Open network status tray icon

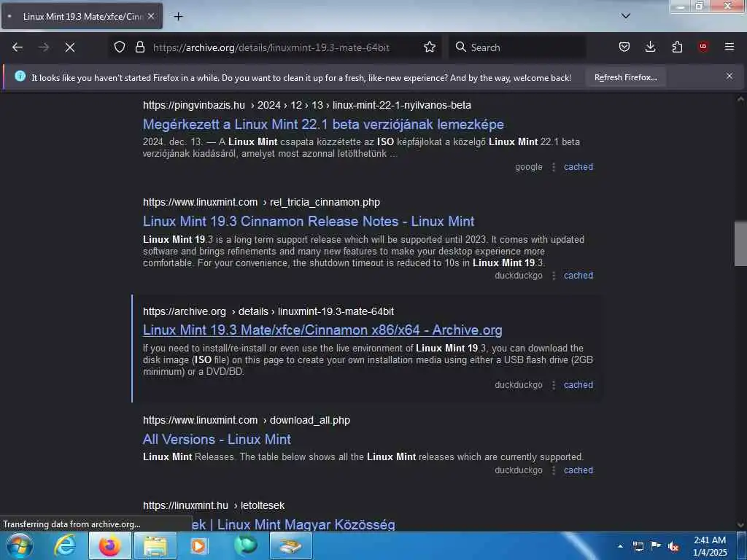tap(638, 546)
